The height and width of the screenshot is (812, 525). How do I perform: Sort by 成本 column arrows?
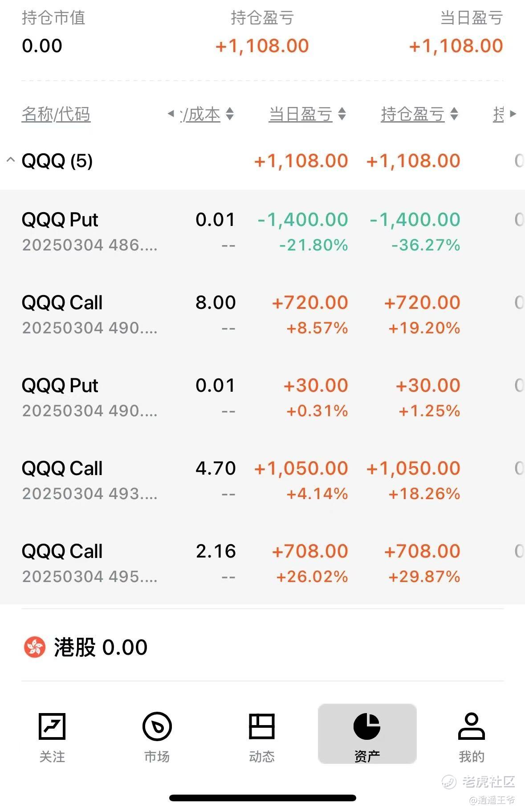pos(230,114)
